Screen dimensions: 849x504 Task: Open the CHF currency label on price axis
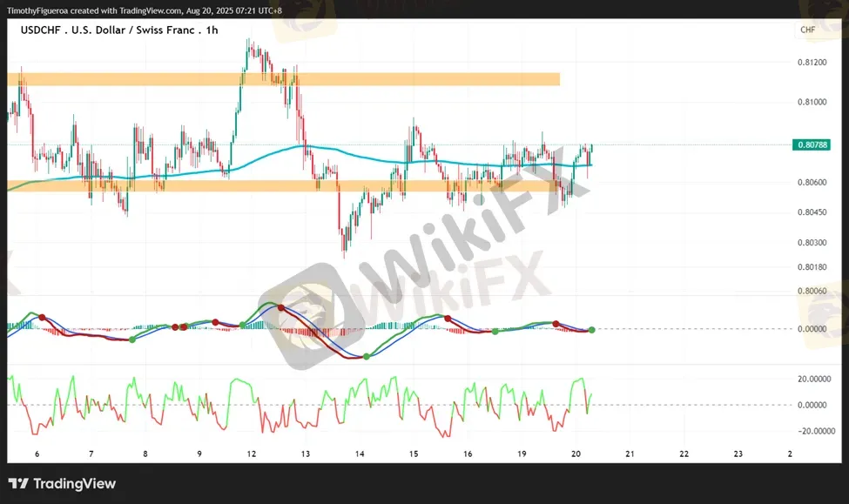(807, 30)
